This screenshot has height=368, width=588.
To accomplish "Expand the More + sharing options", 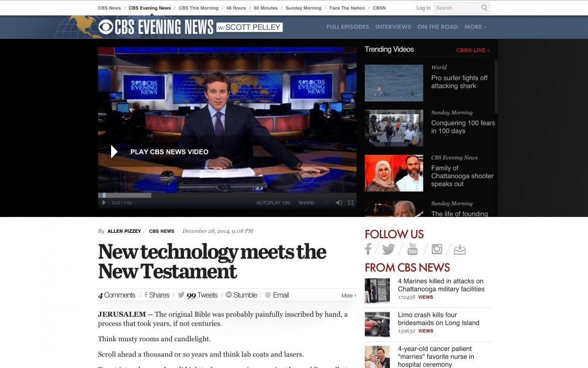I will click(348, 295).
